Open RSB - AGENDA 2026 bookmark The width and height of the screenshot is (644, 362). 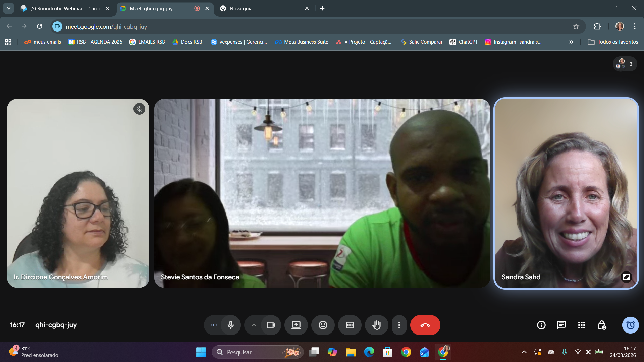click(x=95, y=42)
